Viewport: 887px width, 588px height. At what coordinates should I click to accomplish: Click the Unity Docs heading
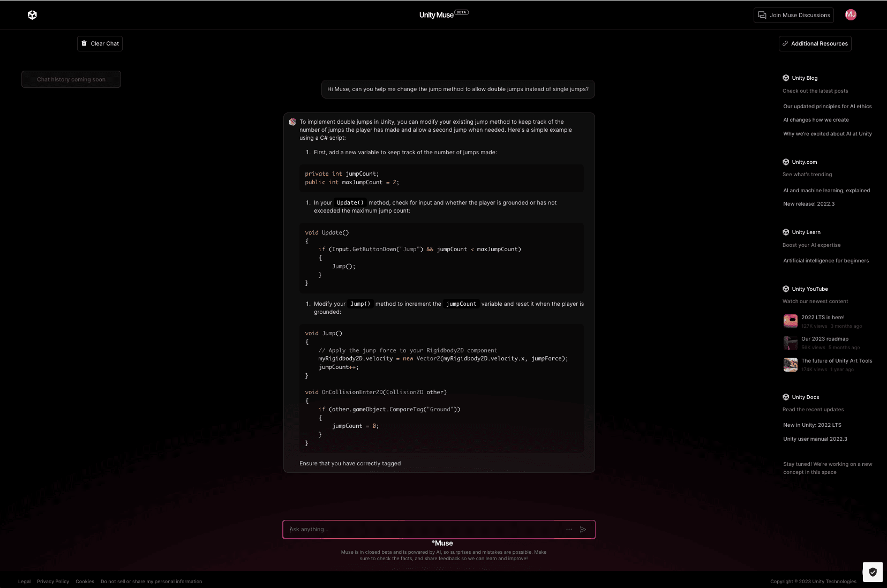pyautogui.click(x=806, y=397)
